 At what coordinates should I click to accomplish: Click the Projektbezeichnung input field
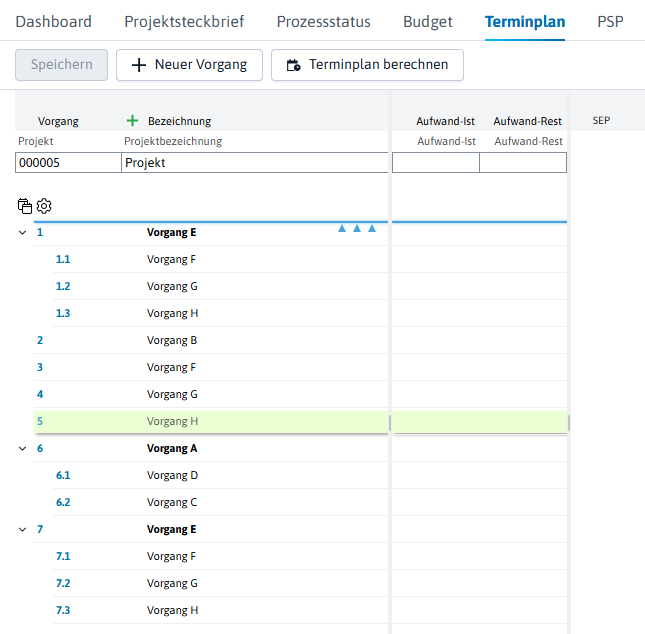pyautogui.click(x=255, y=163)
